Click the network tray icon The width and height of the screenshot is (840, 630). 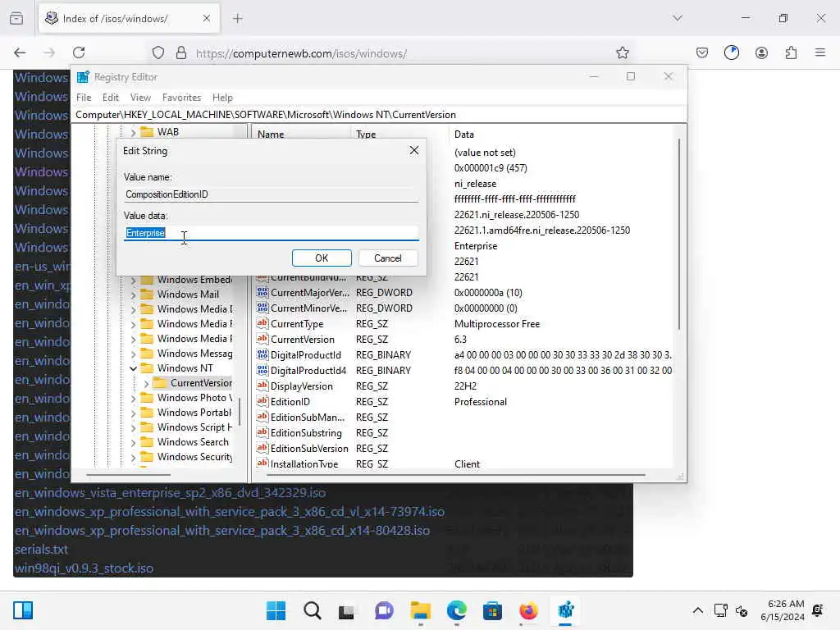[x=720, y=610]
